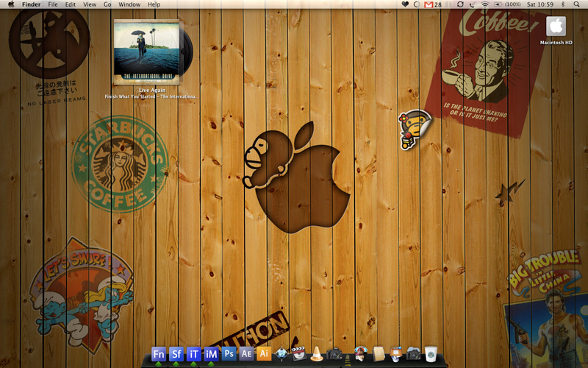Open the camera folder stack in the dock
Image resolution: width=588 pixels, height=368 pixels.
tap(413, 354)
